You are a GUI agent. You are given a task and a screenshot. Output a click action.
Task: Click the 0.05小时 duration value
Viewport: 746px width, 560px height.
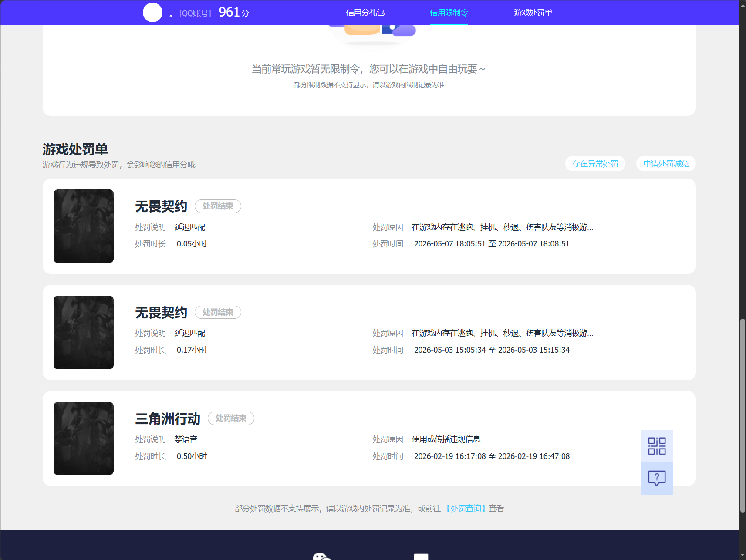pos(192,244)
